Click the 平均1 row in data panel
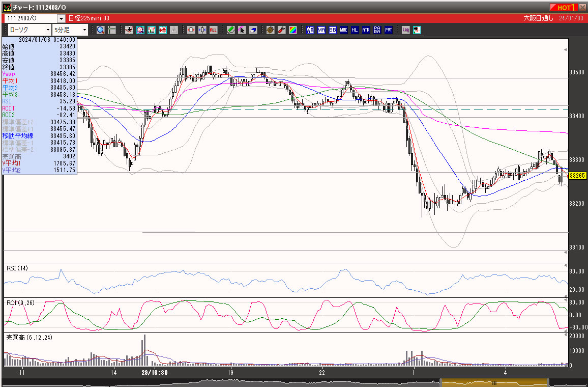Viewport: 588px width, 387px height. tap(39, 80)
